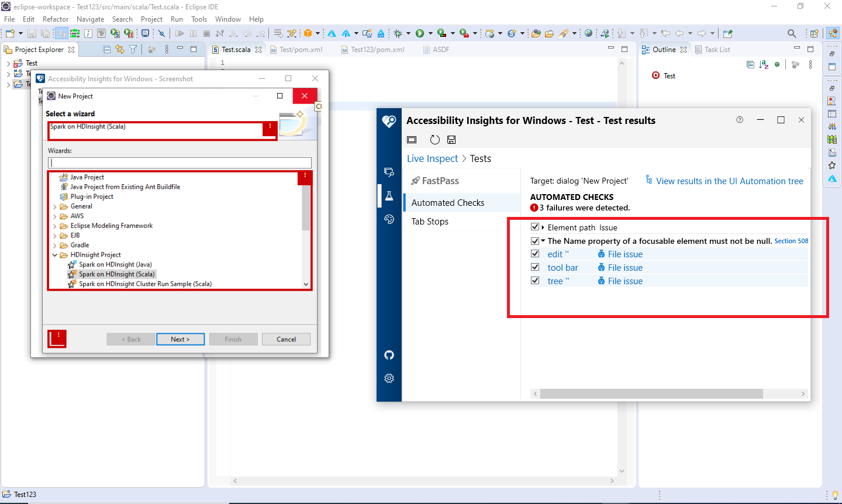Toggle the Element path Issue checkbox
The height and width of the screenshot is (504, 842).
click(x=535, y=227)
